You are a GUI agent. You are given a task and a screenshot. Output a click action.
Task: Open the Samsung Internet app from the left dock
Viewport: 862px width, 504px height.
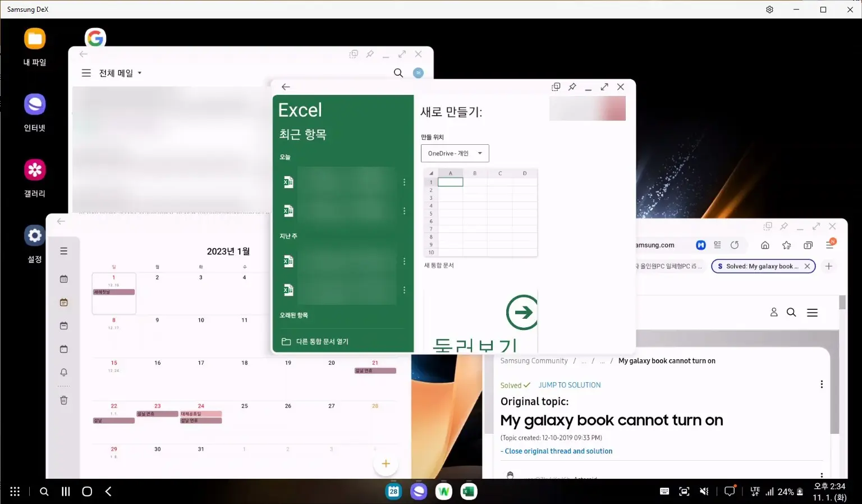click(x=34, y=104)
